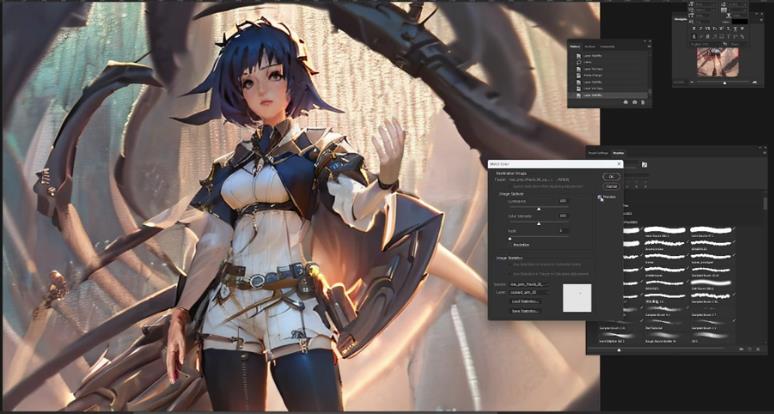Delete brush using the trash icon
774x414 pixels.
pos(758,349)
